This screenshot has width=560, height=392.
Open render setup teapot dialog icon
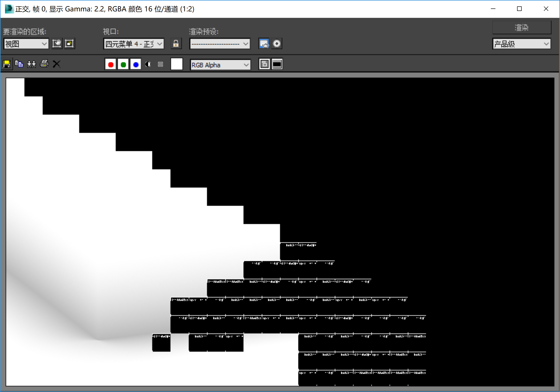click(x=264, y=44)
